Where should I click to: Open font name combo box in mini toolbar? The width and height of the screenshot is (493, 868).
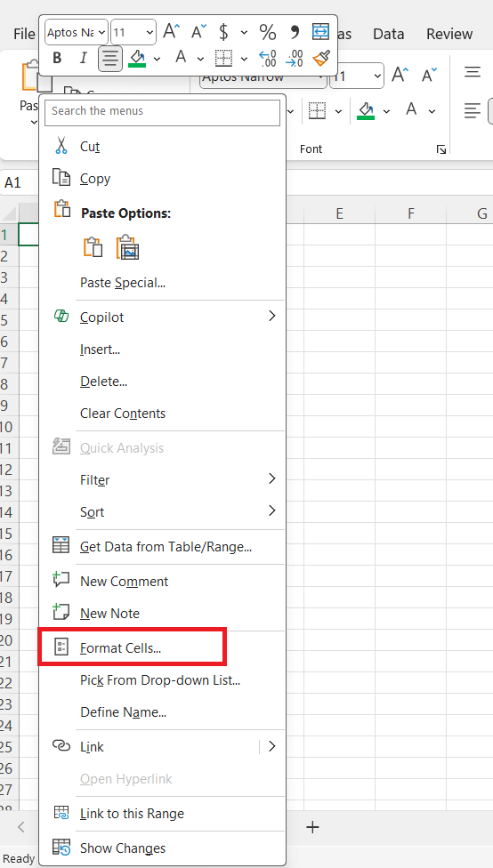click(x=77, y=32)
